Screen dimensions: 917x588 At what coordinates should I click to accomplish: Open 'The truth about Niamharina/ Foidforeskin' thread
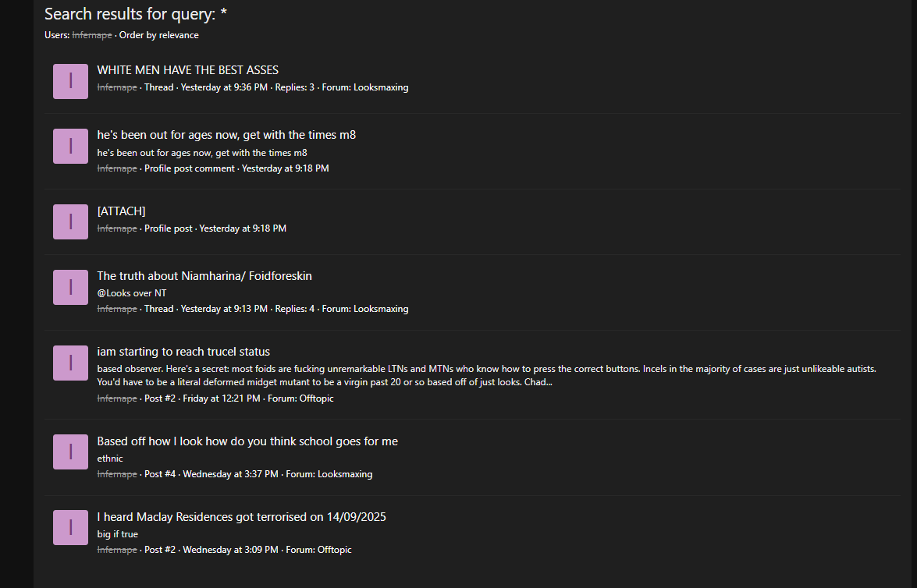pyautogui.click(x=204, y=276)
